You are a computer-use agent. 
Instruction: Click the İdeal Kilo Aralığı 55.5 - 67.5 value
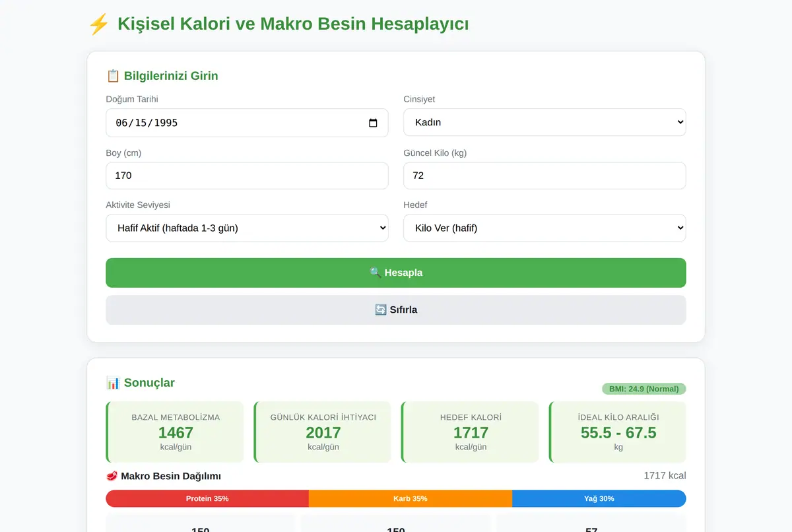click(618, 433)
